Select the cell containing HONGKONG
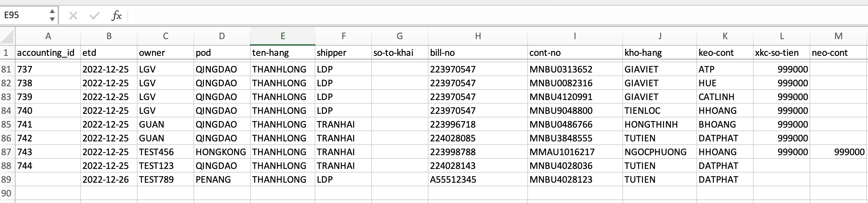The width and height of the screenshot is (868, 203). 221,152
